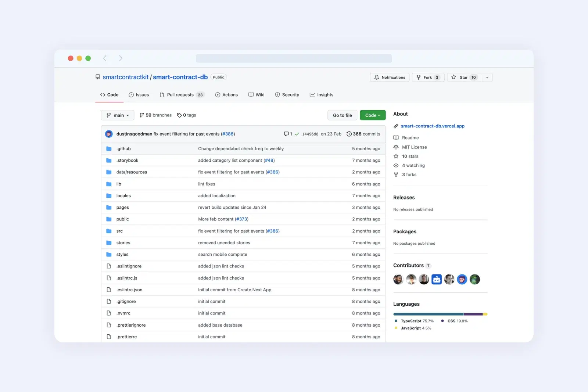588x392 pixels.
Task: Click the lib folder icon
Action: (x=109, y=184)
